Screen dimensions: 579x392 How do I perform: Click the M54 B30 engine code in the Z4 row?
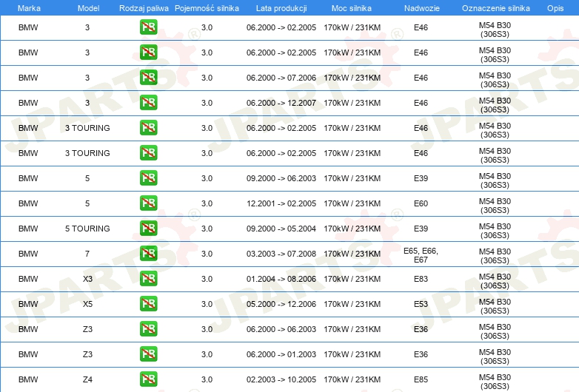coord(495,382)
